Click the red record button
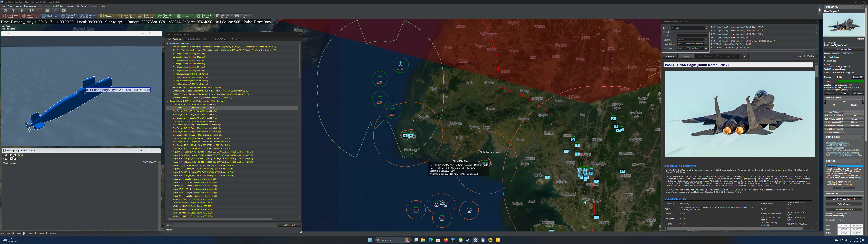The image size is (868, 244). coord(39,11)
